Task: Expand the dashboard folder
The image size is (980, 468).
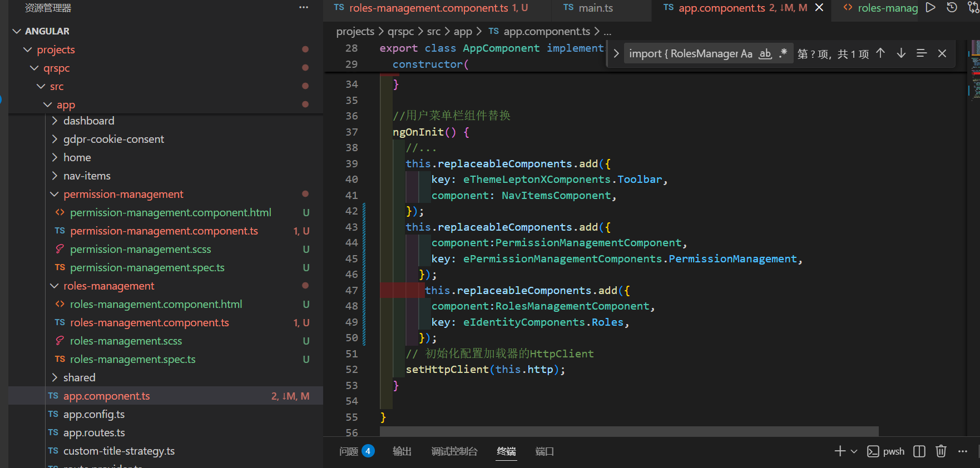Action: coord(88,121)
